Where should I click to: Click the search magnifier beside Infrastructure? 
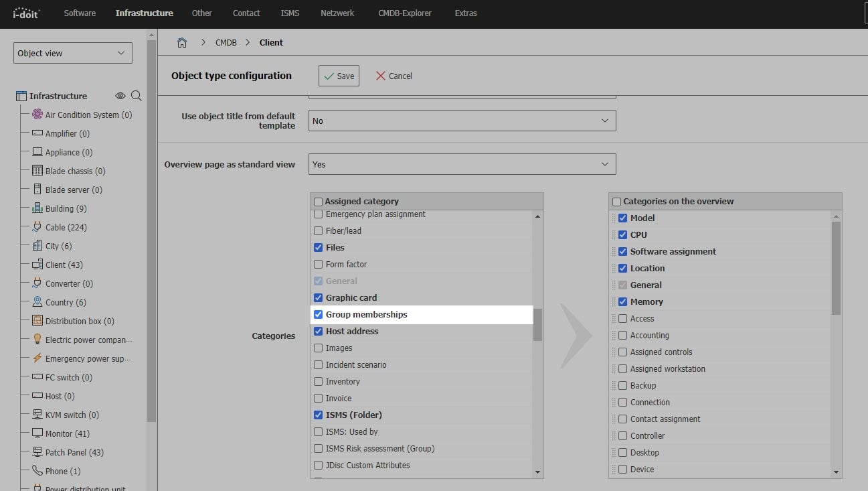tap(137, 96)
